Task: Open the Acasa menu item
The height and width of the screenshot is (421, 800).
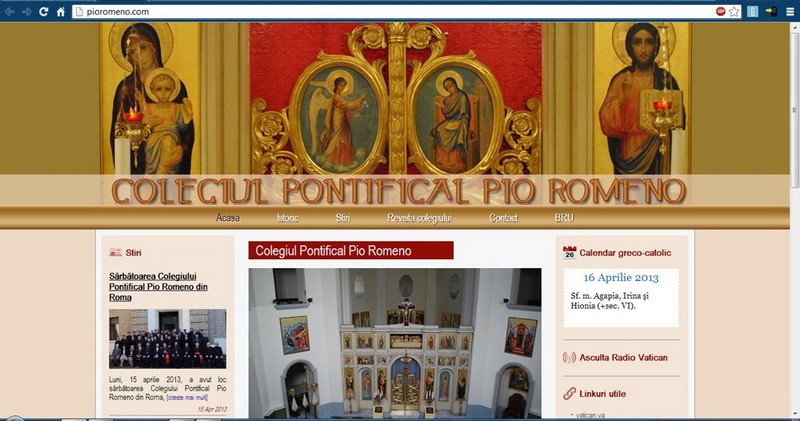Action: (228, 218)
